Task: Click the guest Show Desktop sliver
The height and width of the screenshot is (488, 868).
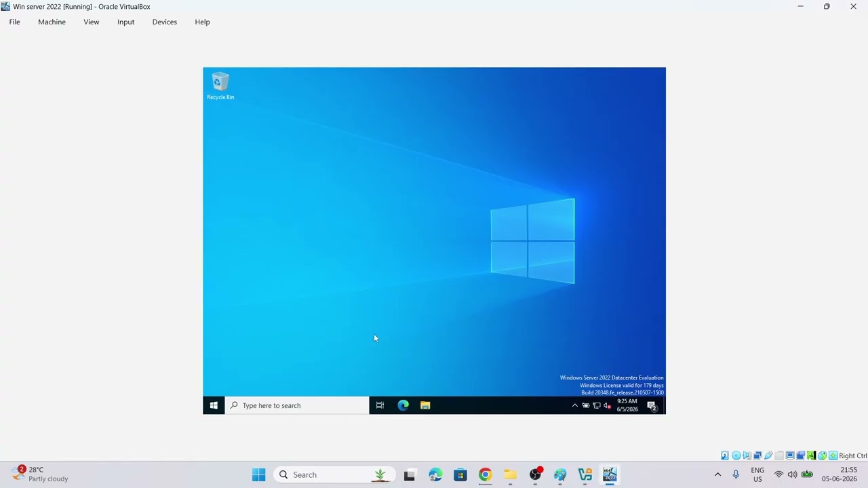Action: coord(664,405)
